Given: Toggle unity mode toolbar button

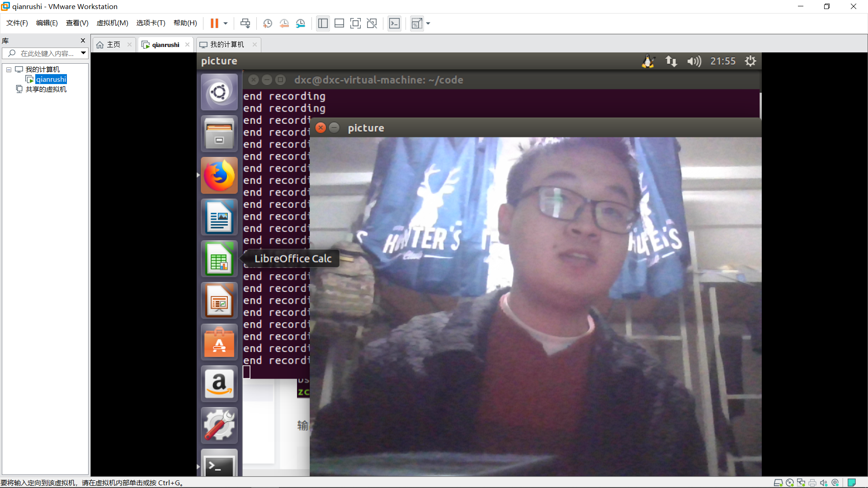Looking at the screenshot, I should click(x=372, y=23).
